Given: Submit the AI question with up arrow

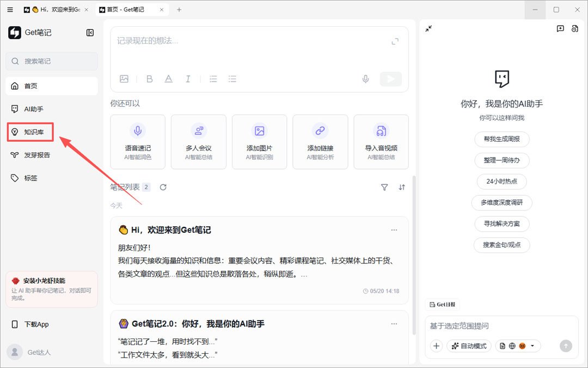Looking at the screenshot, I should (566, 346).
